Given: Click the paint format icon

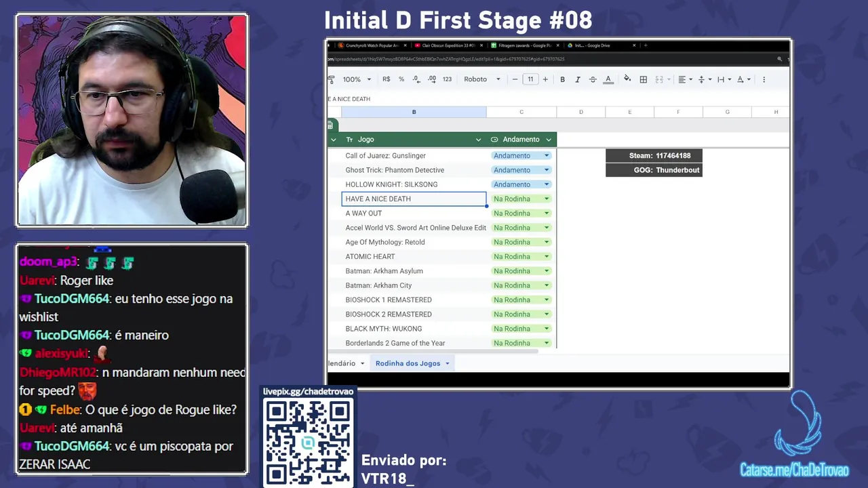Looking at the screenshot, I should (331, 79).
